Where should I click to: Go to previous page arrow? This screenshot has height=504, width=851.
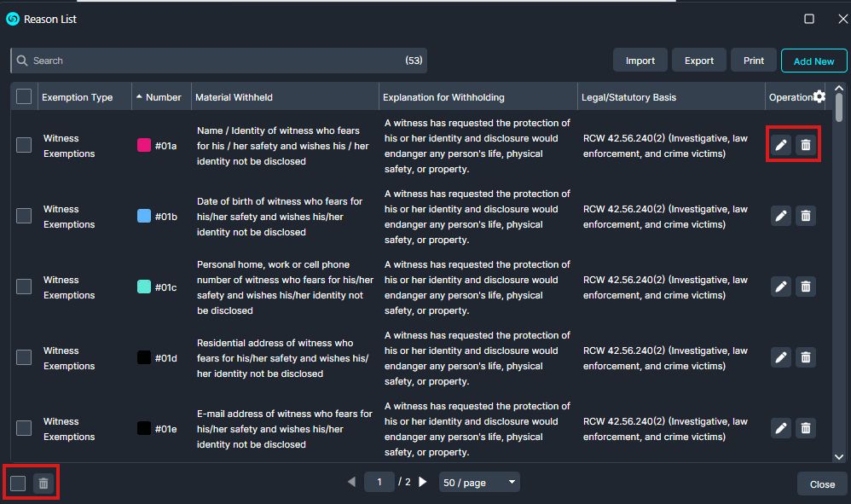pyautogui.click(x=351, y=482)
